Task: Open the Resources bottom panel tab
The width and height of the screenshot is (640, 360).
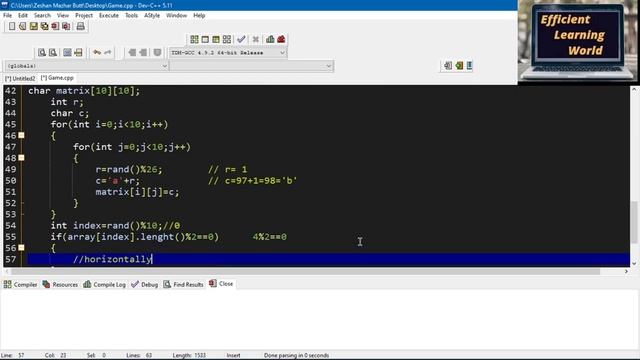Action: pos(60,284)
